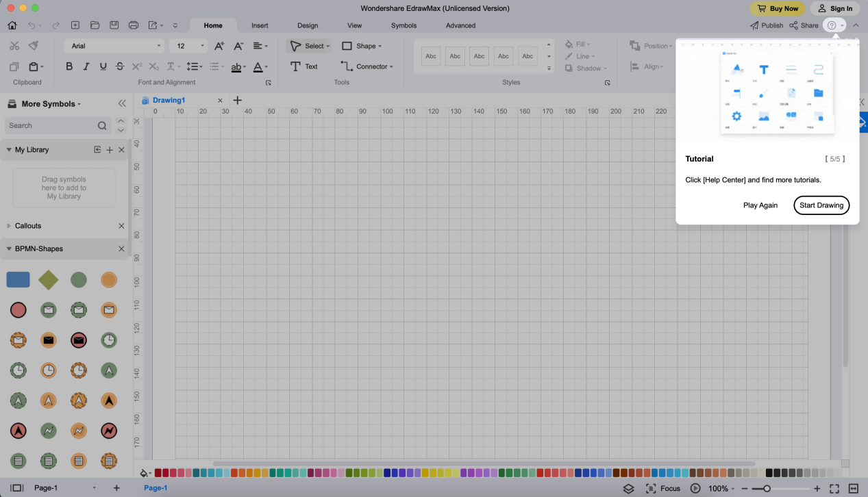This screenshot has height=497, width=868.
Task: Click the Undo arrow icon
Action: [x=32, y=25]
